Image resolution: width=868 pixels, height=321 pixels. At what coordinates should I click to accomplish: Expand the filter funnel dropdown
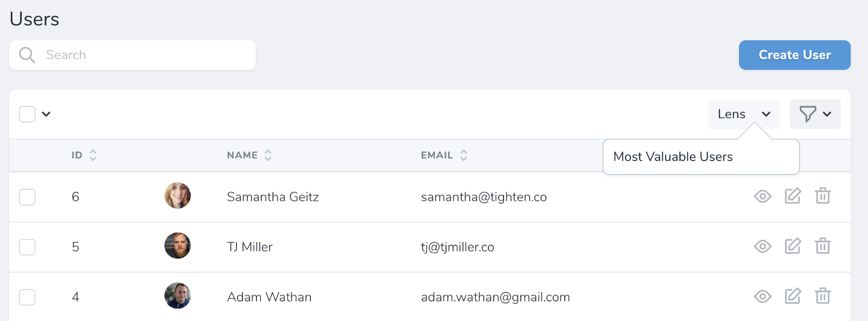point(815,114)
